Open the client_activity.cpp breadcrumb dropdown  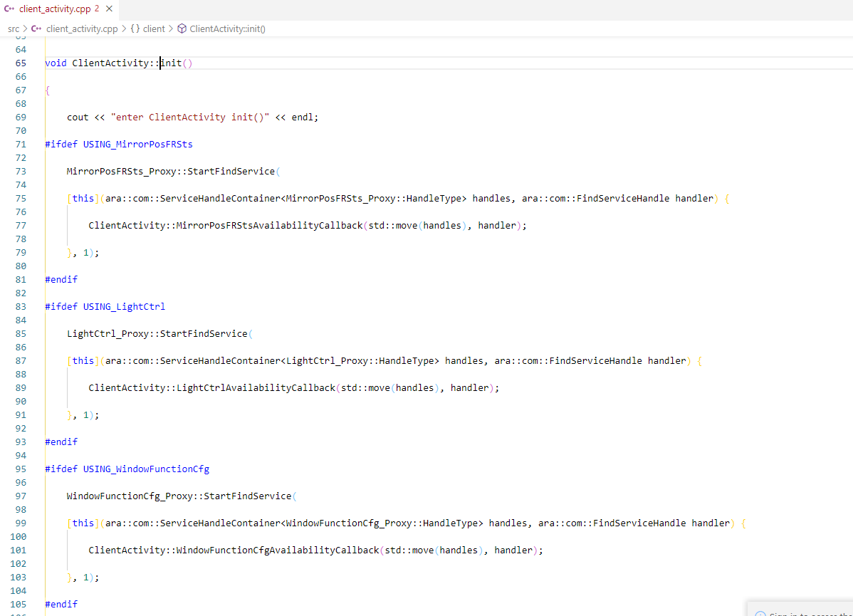(82, 29)
